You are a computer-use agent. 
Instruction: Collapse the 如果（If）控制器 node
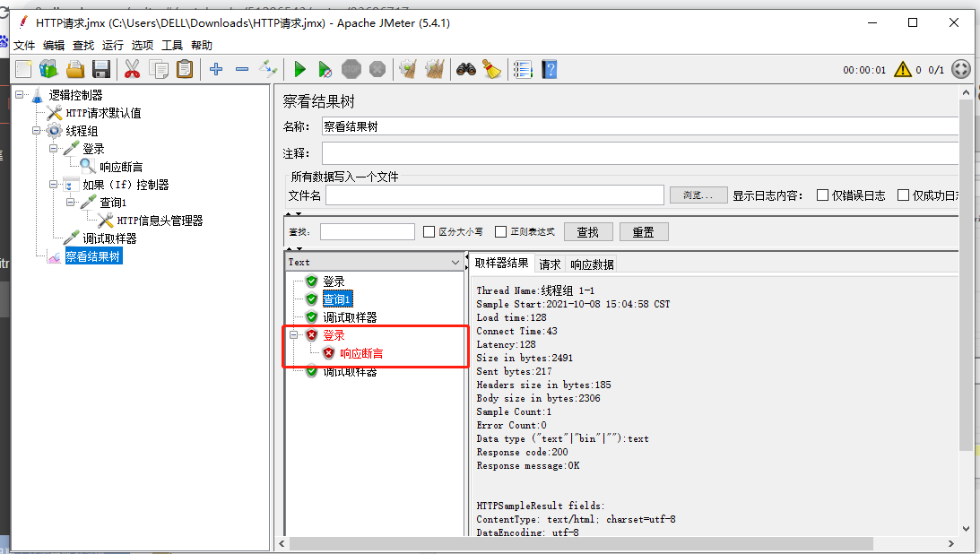pos(54,185)
